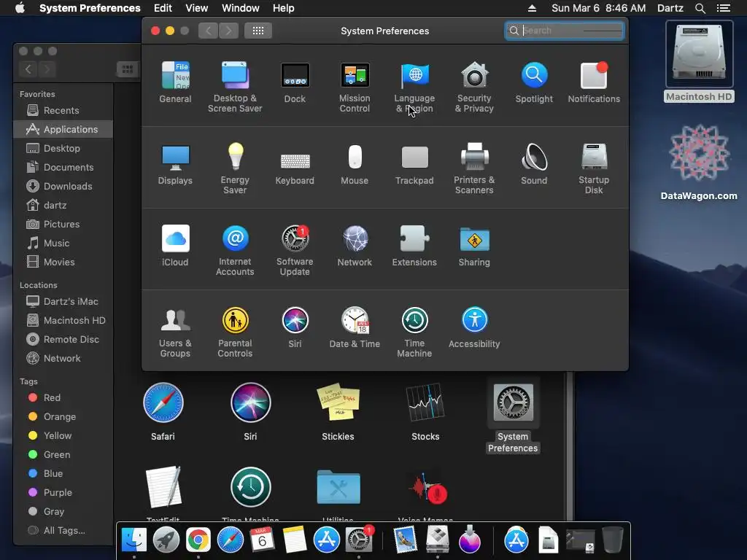
Task: Click the forward arrow in System Preferences toolbar
Action: tap(228, 31)
